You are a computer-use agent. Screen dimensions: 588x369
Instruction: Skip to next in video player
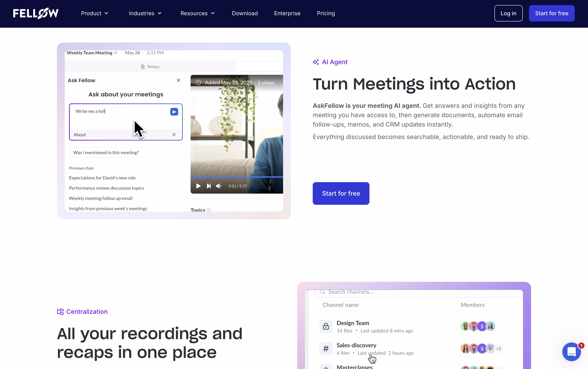(x=209, y=186)
